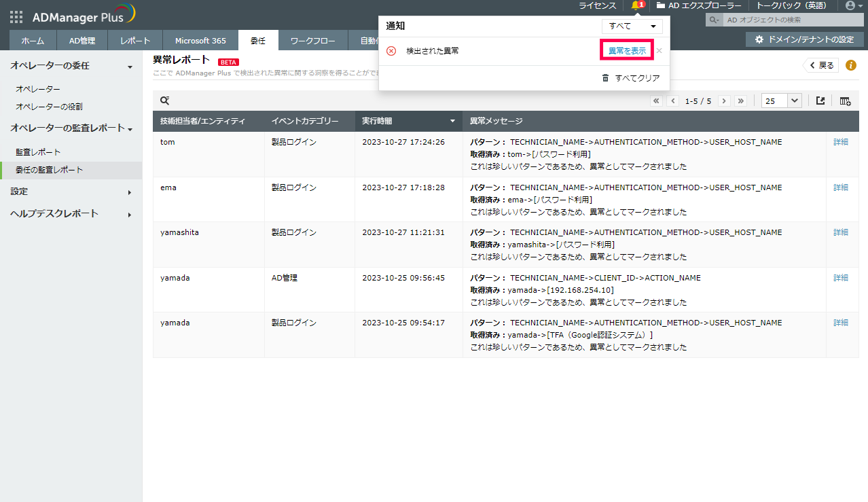This screenshot has height=502, width=868.
Task: Open 詳細 link for tom's row
Action: coord(841,142)
